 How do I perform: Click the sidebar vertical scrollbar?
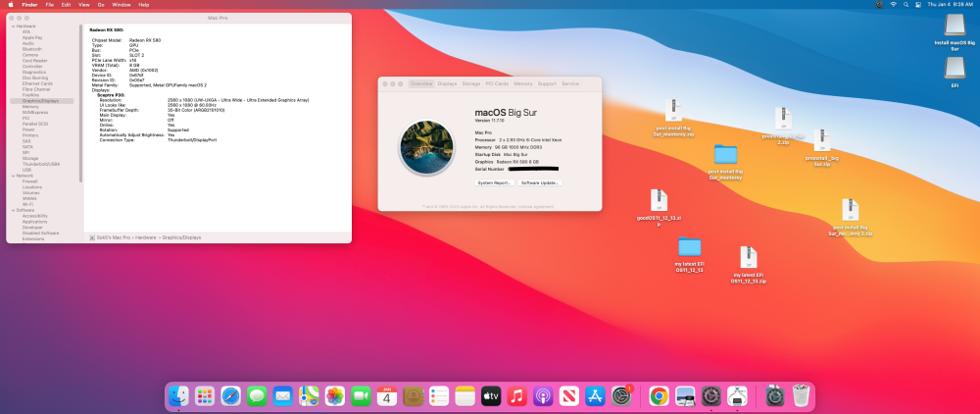(80, 103)
